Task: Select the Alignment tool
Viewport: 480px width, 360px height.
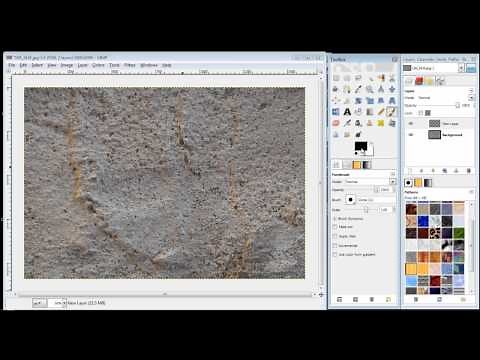Action: point(336,101)
